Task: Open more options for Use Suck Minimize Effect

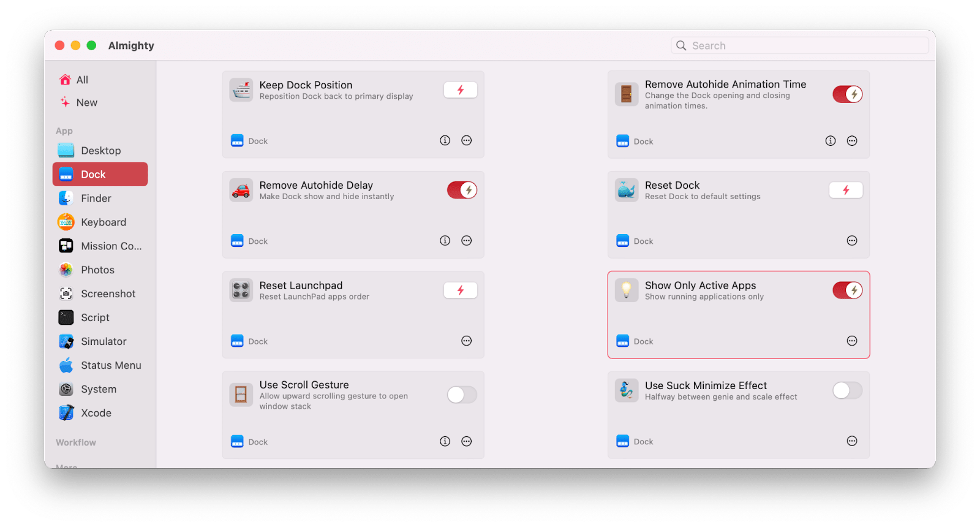Action: [x=852, y=441]
